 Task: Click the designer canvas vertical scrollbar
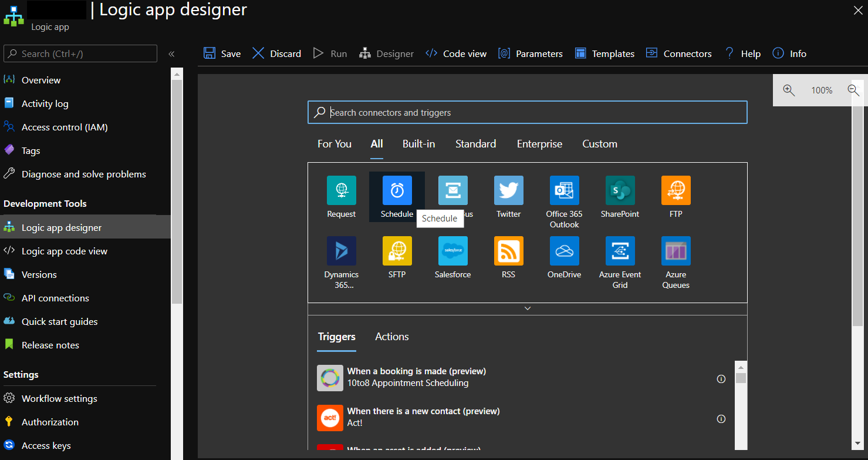(858, 216)
